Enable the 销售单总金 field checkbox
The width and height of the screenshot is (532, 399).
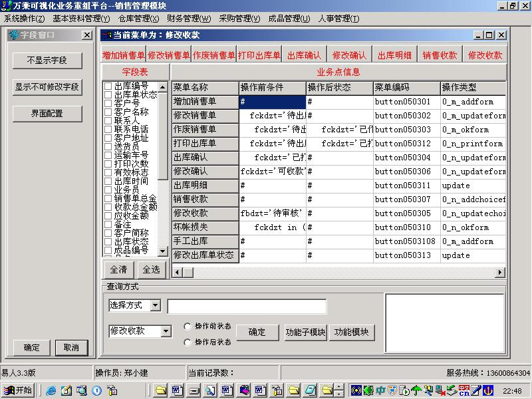coord(108,198)
